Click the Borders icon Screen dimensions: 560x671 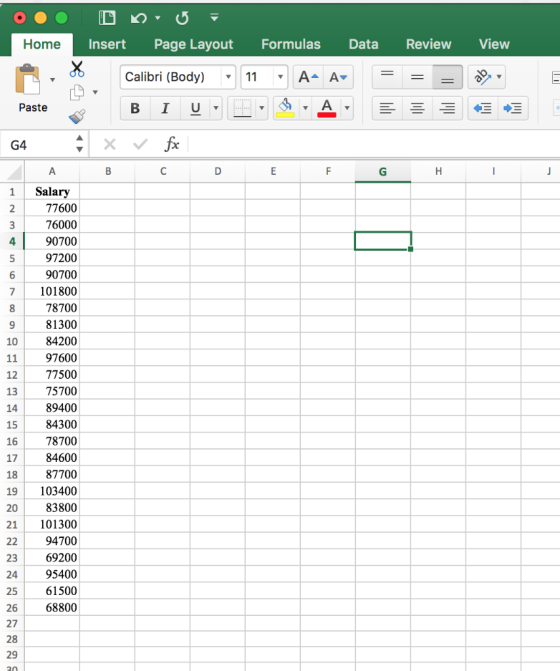pos(242,108)
